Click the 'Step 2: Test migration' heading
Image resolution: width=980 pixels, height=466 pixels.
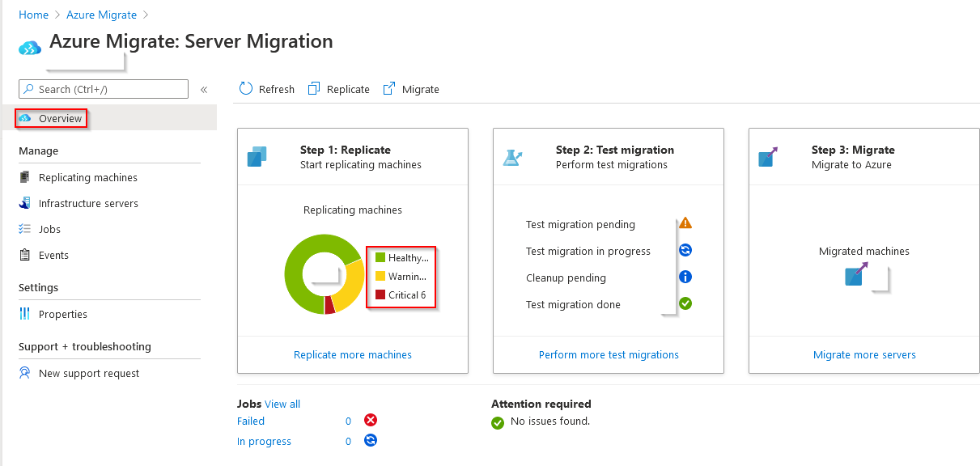pos(615,150)
